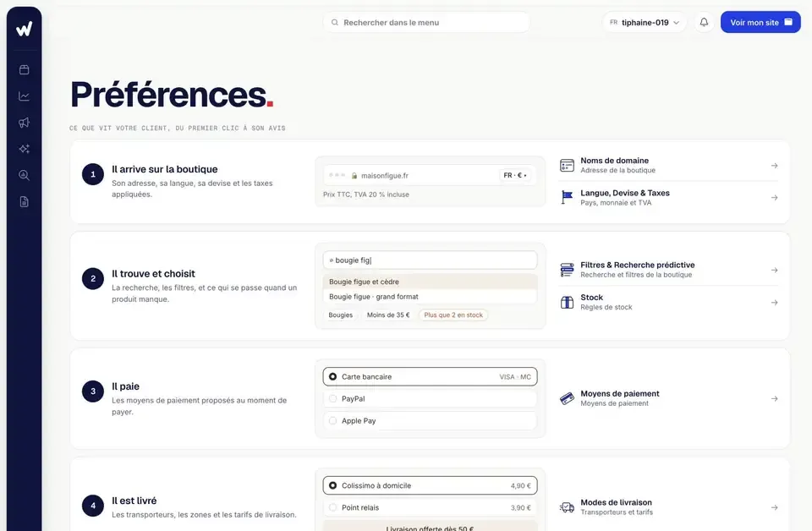Click the Il trouve et choisit heading
Image resolution: width=812 pixels, height=531 pixels.
(153, 274)
